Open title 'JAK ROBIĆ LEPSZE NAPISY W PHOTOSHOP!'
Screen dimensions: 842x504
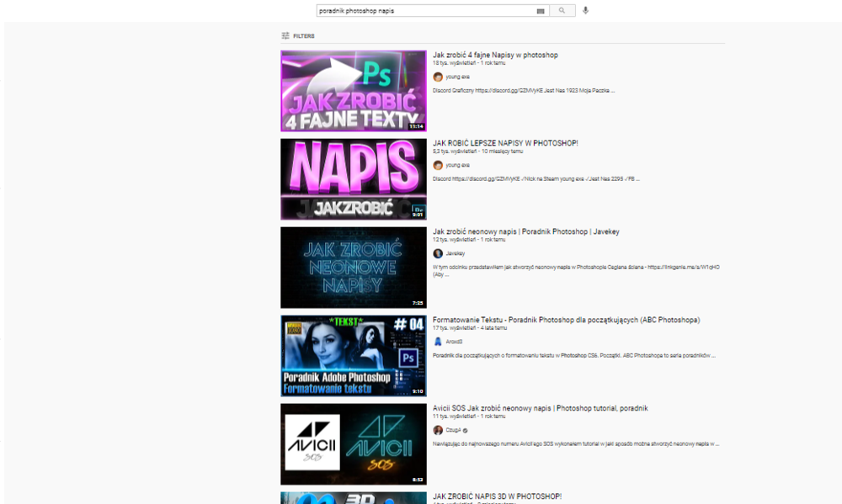pyautogui.click(x=505, y=143)
